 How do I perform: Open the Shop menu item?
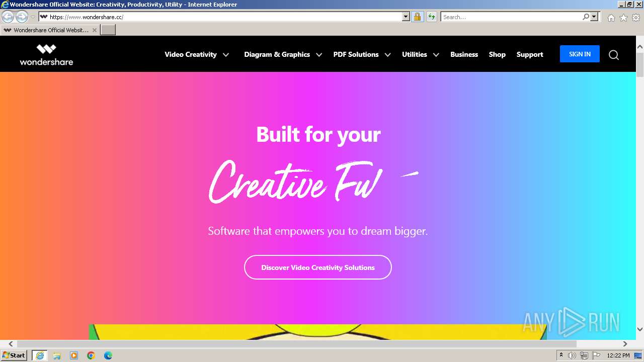click(497, 54)
